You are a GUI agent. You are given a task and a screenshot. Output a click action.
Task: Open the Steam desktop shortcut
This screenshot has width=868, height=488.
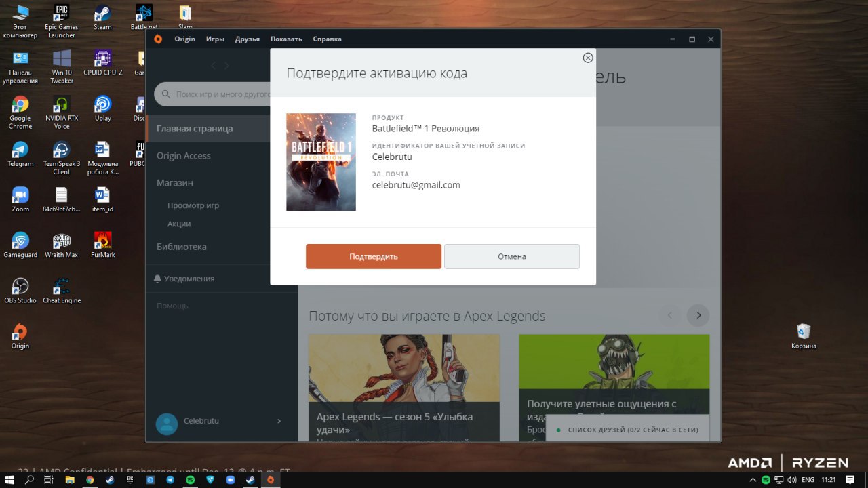click(x=102, y=18)
